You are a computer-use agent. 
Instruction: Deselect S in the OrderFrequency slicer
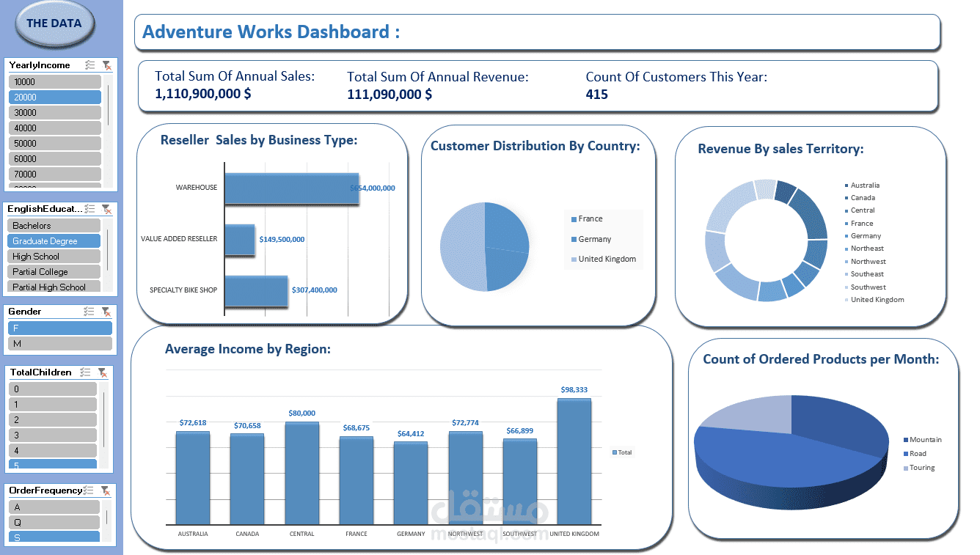[x=54, y=537]
